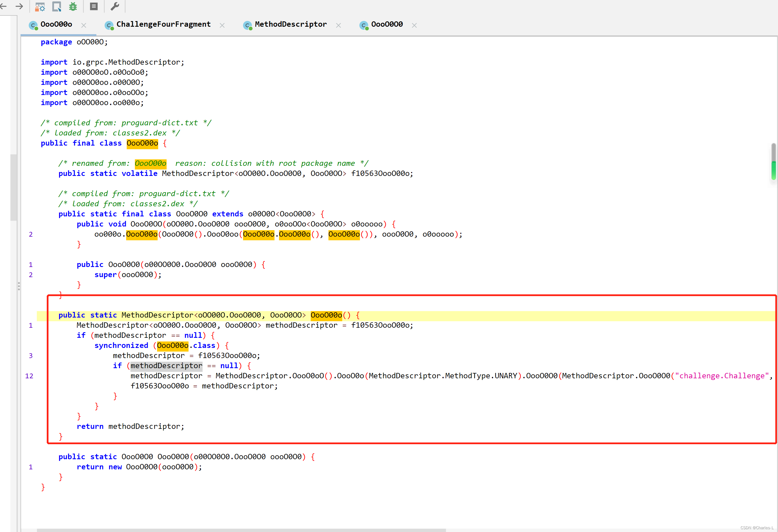Screen dimensions: 778x532
Task: Open the quark analysis page icon
Action: point(56,6)
